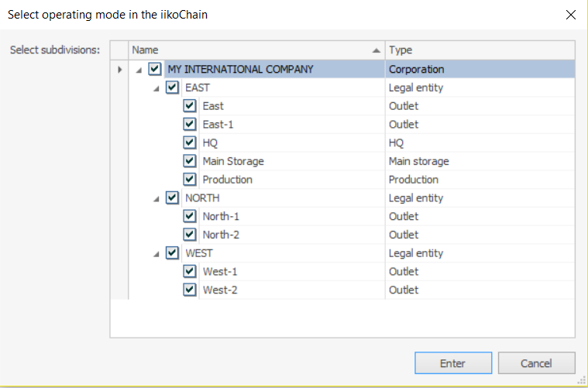
Task: Close the operating mode dialog
Action: [571, 14]
